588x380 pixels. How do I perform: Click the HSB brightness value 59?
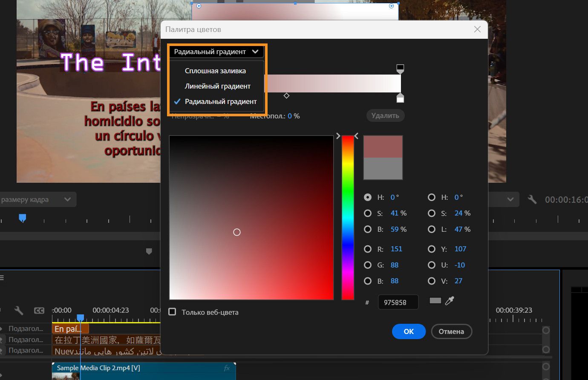click(395, 229)
